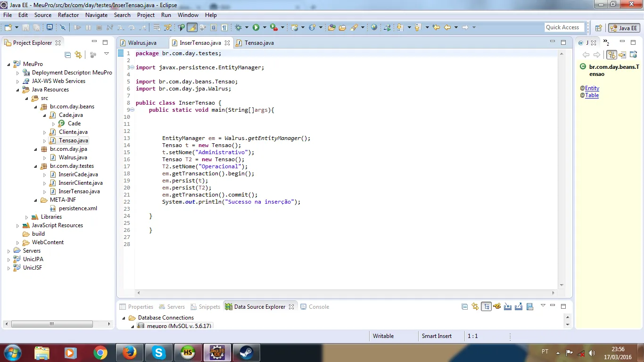Click the Project Explorer horizontal scrollbar
This screenshot has height=362, width=644.
point(58,324)
